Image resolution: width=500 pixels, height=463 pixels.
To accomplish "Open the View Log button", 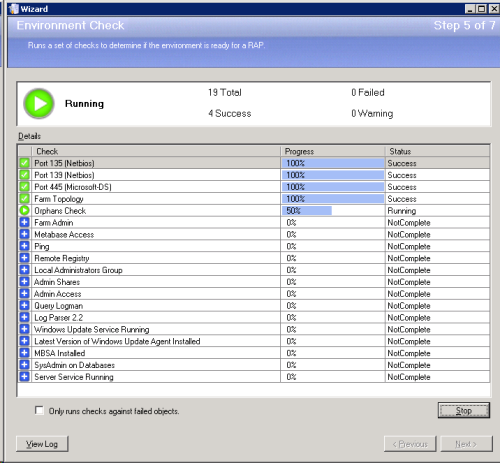I will pyautogui.click(x=42, y=444).
